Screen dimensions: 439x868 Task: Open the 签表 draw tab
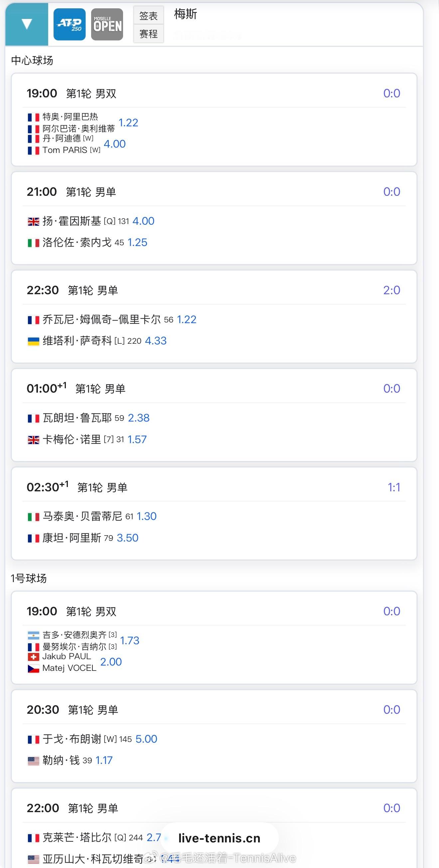pos(148,16)
